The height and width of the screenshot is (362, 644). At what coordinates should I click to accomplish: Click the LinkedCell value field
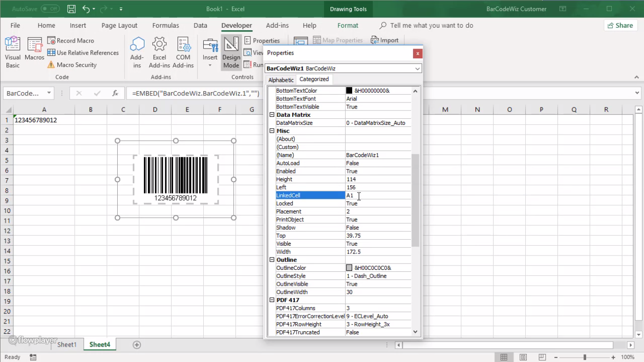[x=378, y=196]
